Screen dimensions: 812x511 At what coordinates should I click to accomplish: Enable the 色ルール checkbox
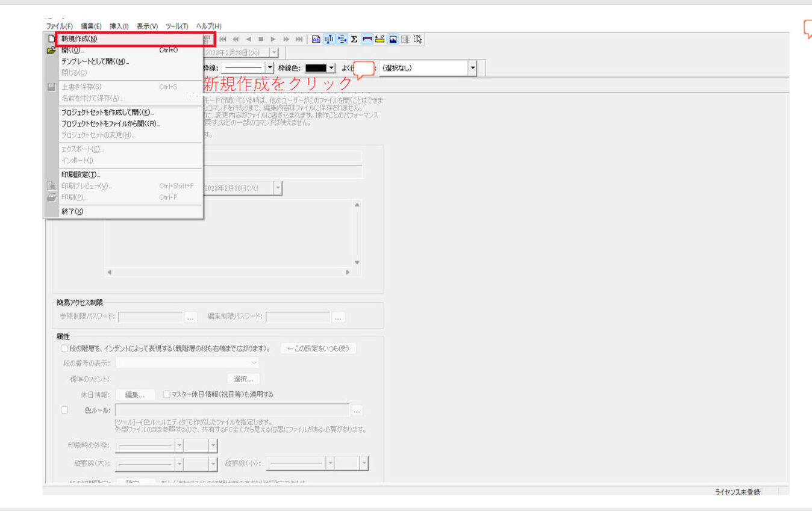tap(64, 410)
